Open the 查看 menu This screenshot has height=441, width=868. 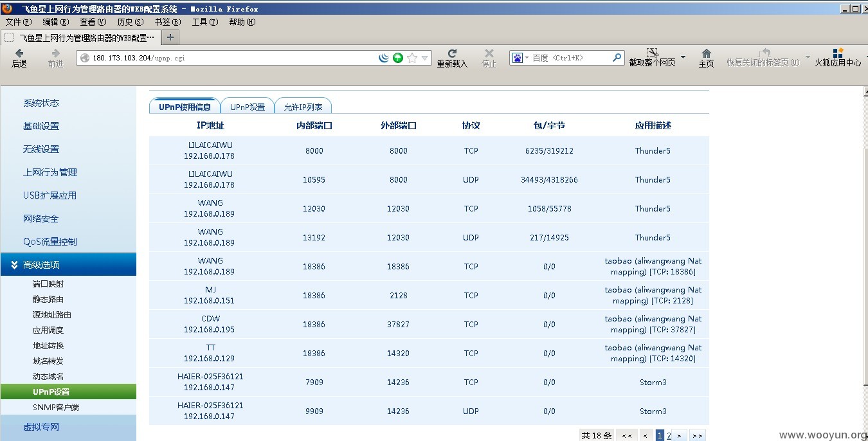(x=93, y=22)
